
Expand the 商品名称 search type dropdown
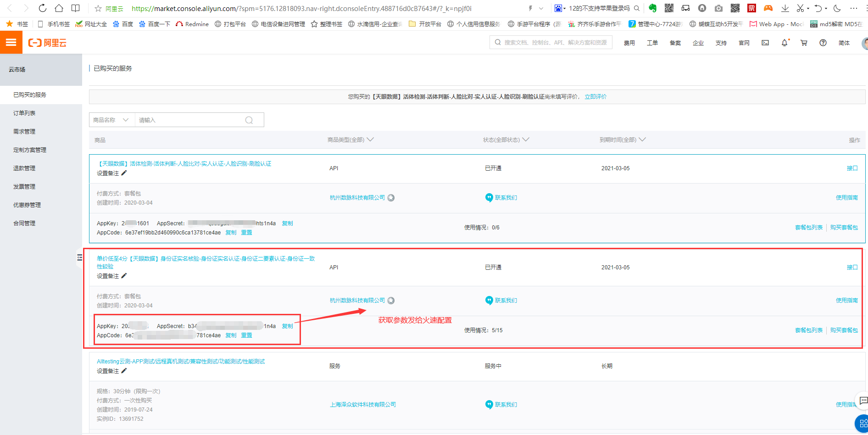[x=111, y=120]
